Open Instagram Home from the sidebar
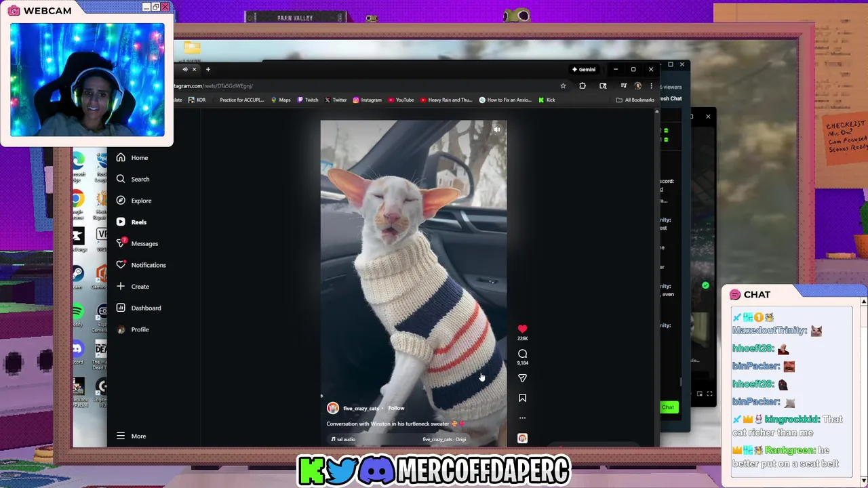The image size is (868, 488). coord(132,157)
